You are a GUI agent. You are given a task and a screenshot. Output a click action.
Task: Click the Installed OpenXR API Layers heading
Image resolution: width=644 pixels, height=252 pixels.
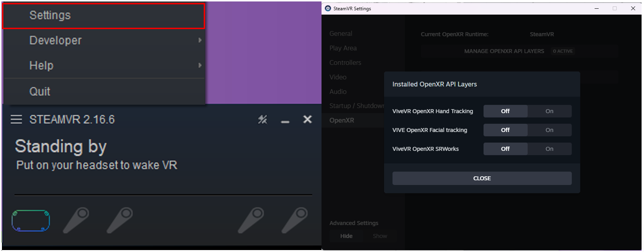point(435,84)
